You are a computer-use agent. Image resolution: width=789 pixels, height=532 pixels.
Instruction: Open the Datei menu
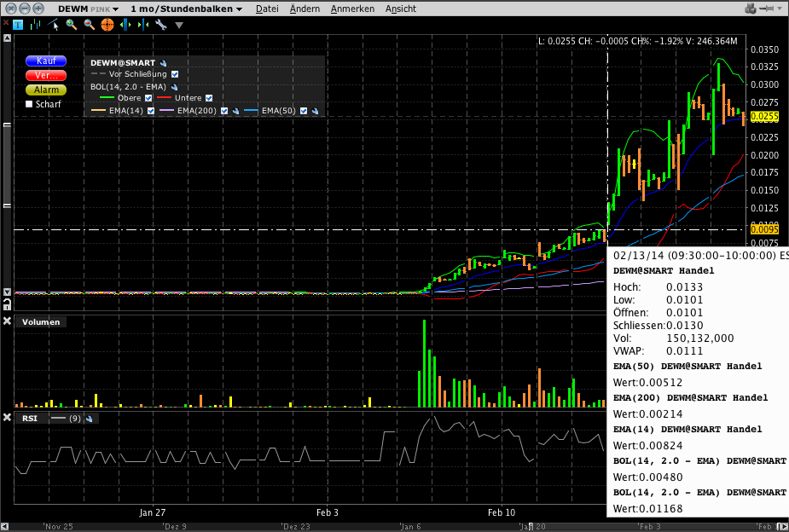click(267, 9)
